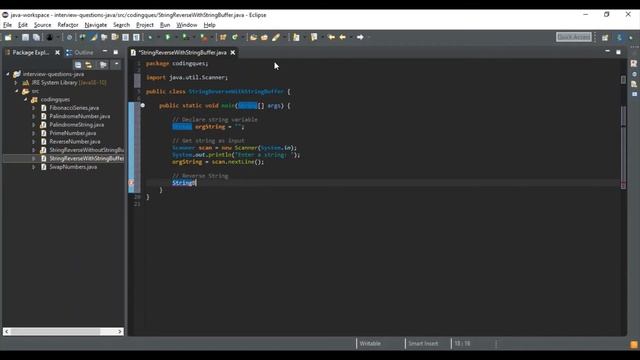Click the Quick Access search field
Screen dimensions: 640x360
tap(573, 37)
